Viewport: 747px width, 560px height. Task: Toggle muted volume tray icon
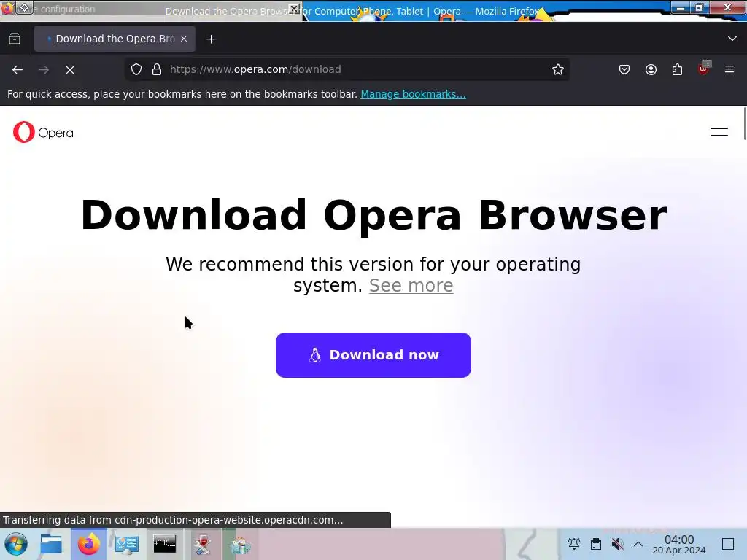pos(617,544)
